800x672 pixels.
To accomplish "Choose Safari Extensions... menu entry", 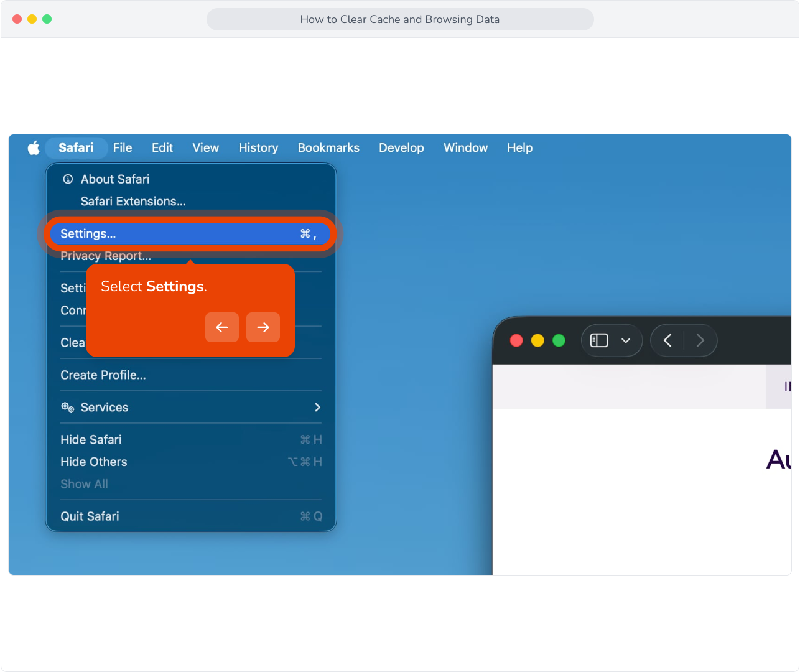I will tap(133, 202).
